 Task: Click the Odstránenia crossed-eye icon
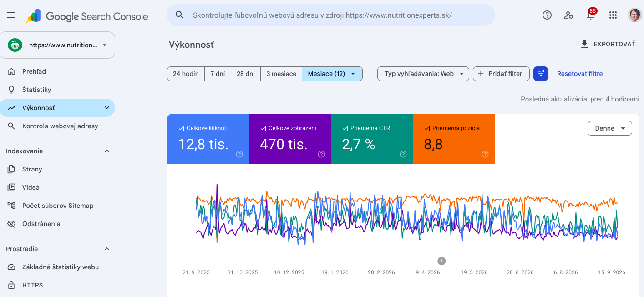(12, 224)
